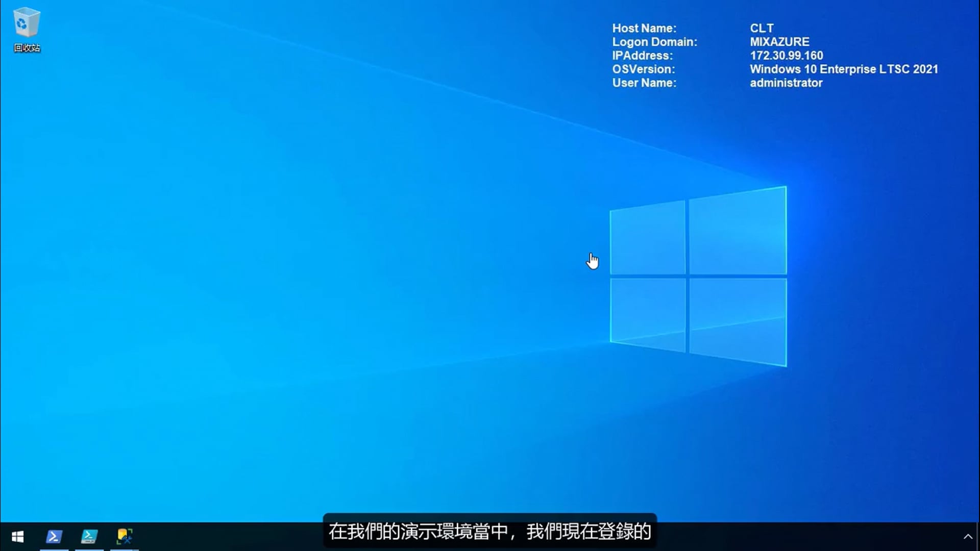Screen dimensions: 980x551
Task: Click the Chinese subtitle bar at the bottom
Action: click(x=489, y=532)
